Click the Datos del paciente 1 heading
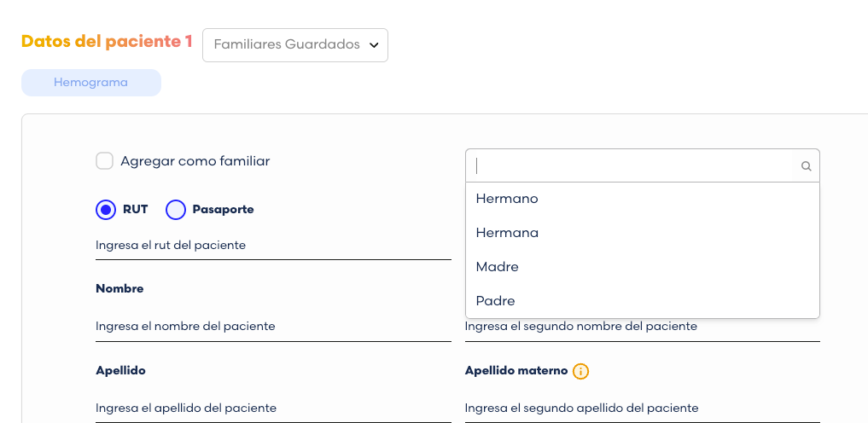Image resolution: width=868 pixels, height=423 pixels. 107,42
